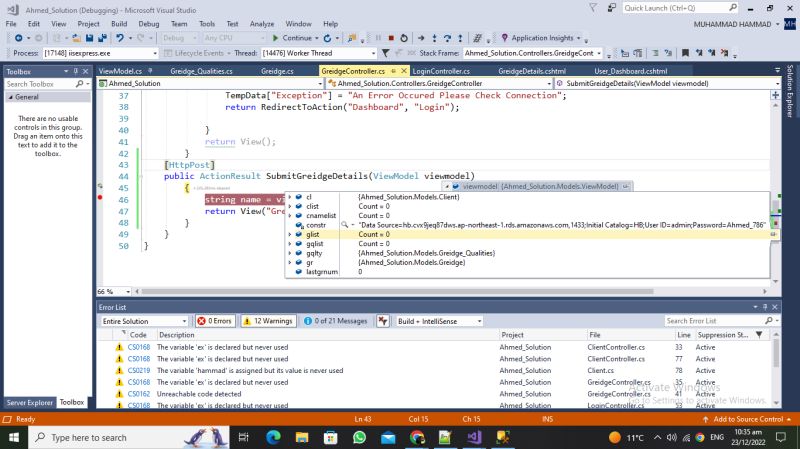This screenshot has width=800, height=449.
Task: Sort Error List by the Project column
Action: pyautogui.click(x=513, y=335)
